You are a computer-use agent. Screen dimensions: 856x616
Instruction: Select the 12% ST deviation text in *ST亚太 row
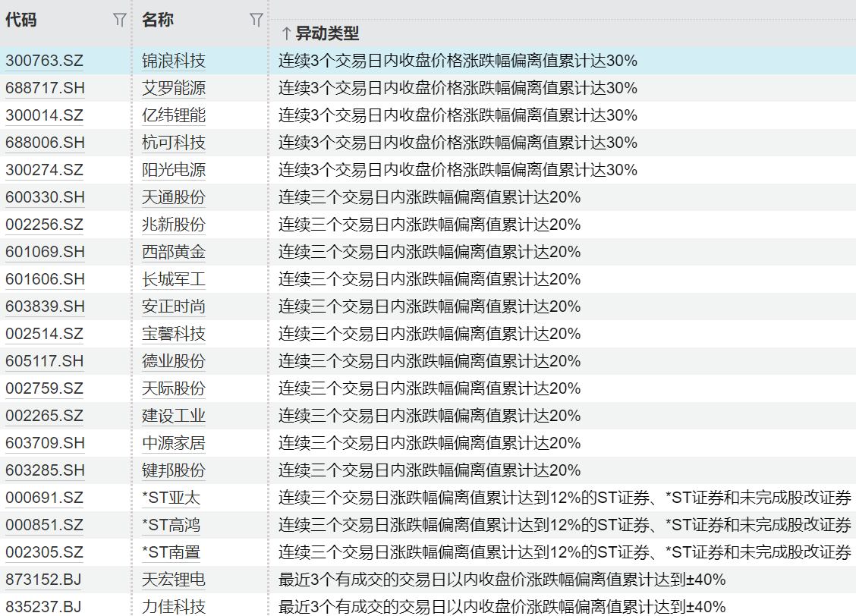point(565,497)
